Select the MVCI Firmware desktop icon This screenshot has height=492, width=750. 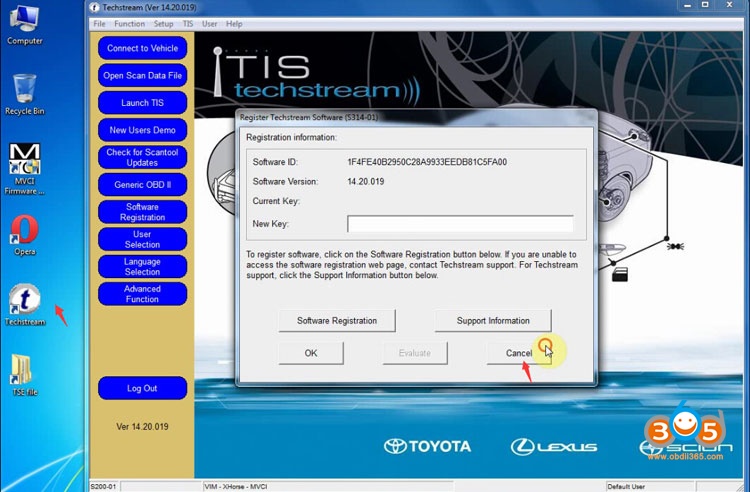[x=24, y=169]
